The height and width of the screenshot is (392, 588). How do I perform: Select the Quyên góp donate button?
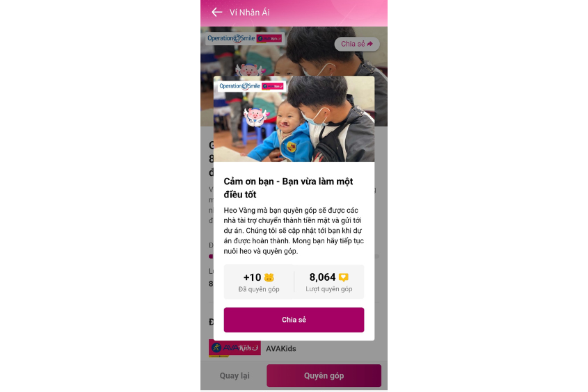[324, 375]
